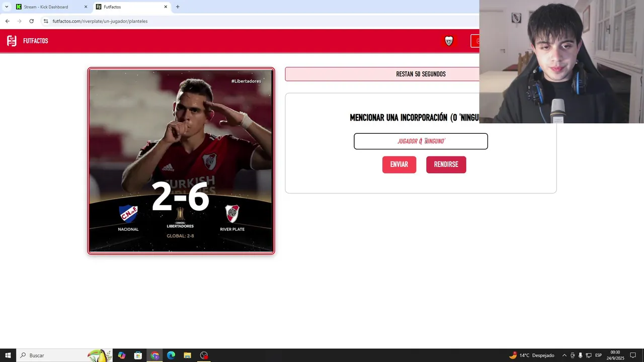Open Copilot from the taskbar
The image size is (644, 362).
[x=121, y=355]
